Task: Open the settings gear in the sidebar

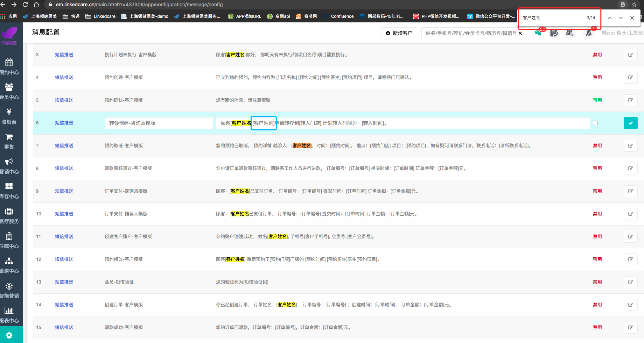Action: click(x=9, y=335)
